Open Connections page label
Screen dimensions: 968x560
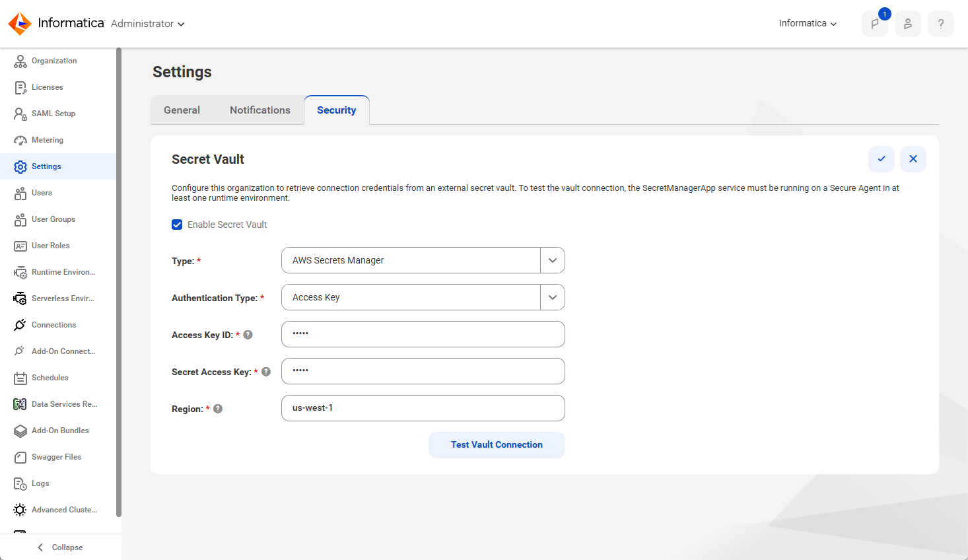pos(54,325)
